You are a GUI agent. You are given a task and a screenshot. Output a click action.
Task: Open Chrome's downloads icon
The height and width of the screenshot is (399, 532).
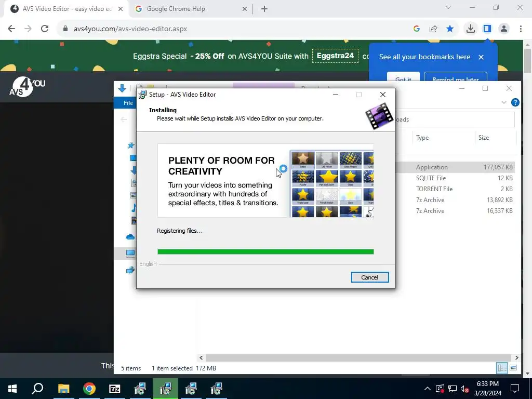(471, 29)
